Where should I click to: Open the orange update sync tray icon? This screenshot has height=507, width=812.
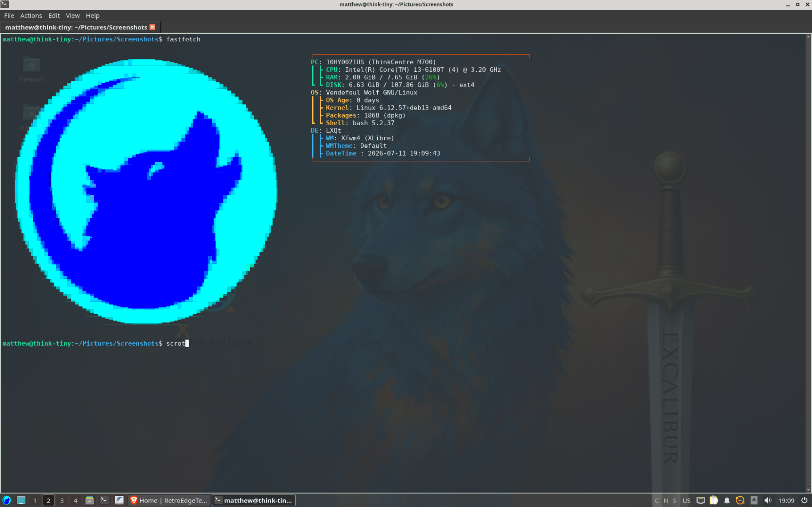click(x=740, y=500)
